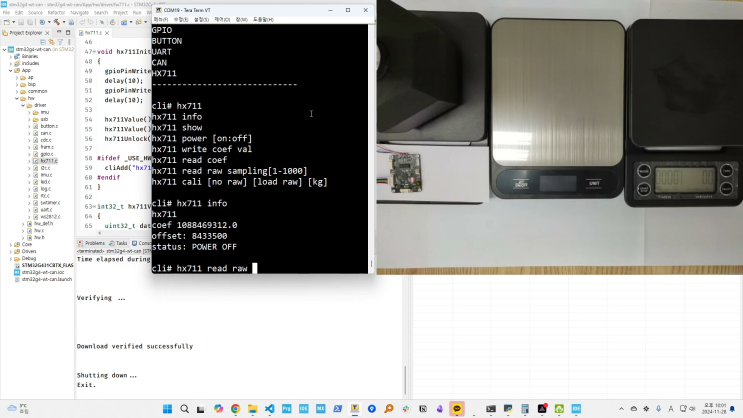Click Link with Editor icon in Project Explorer
Screen dimensions: 743x418
pyautogui.click(x=51, y=42)
